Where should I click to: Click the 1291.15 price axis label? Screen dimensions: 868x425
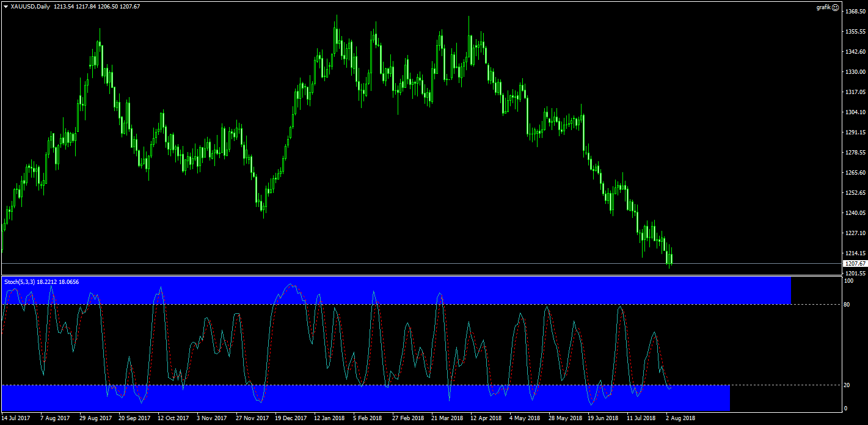pyautogui.click(x=856, y=132)
